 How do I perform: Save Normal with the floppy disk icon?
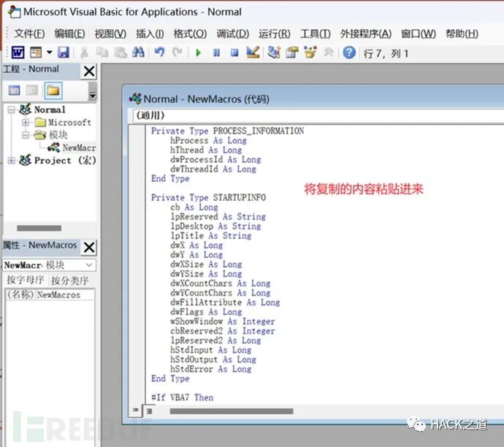(64, 53)
